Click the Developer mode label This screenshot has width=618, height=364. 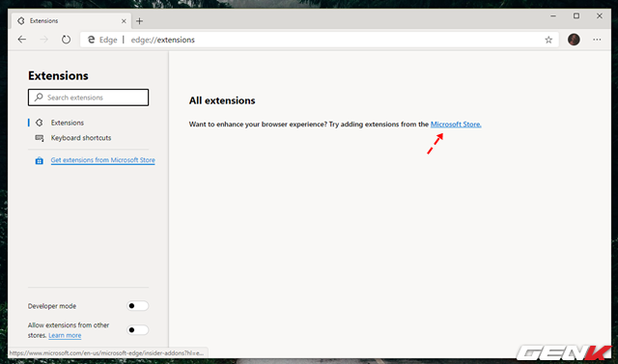[x=52, y=306]
